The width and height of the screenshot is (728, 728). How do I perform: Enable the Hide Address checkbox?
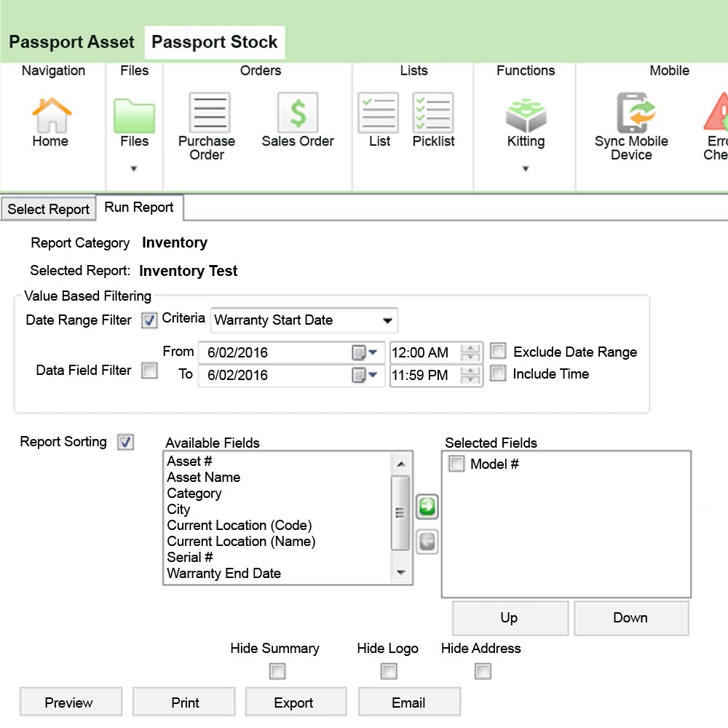tap(483, 671)
